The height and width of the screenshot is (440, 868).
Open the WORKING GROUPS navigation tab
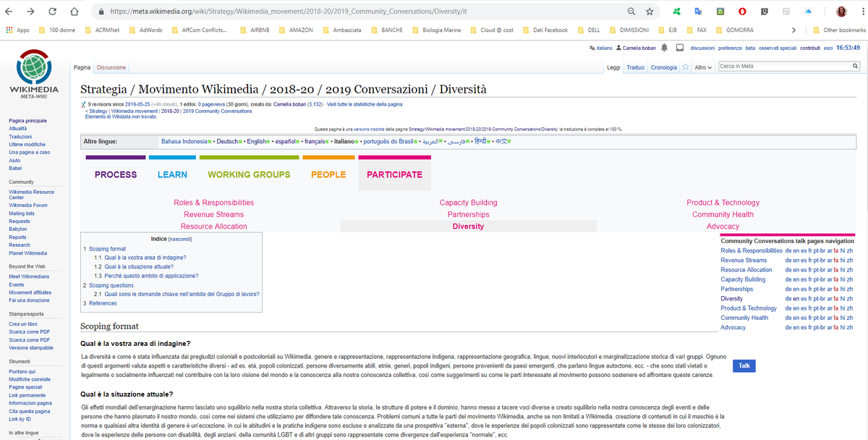(x=249, y=174)
